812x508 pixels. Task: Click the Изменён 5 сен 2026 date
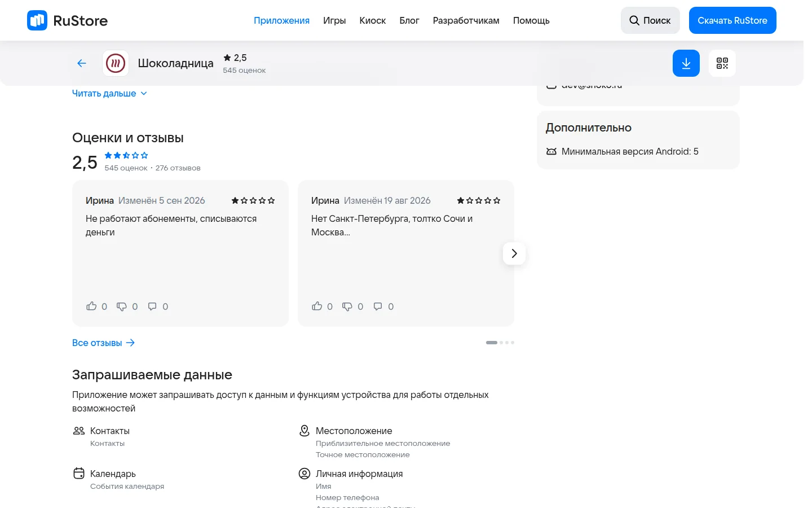coord(162,200)
